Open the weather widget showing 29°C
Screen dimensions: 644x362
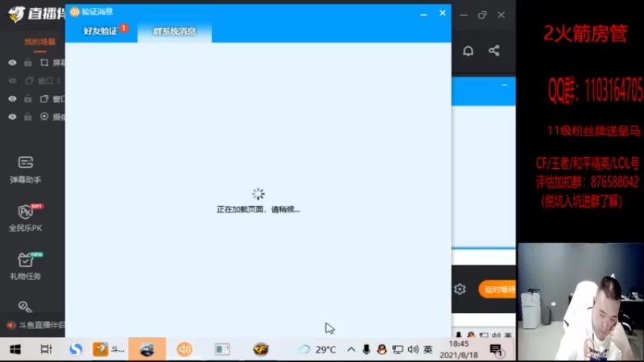pyautogui.click(x=316, y=350)
